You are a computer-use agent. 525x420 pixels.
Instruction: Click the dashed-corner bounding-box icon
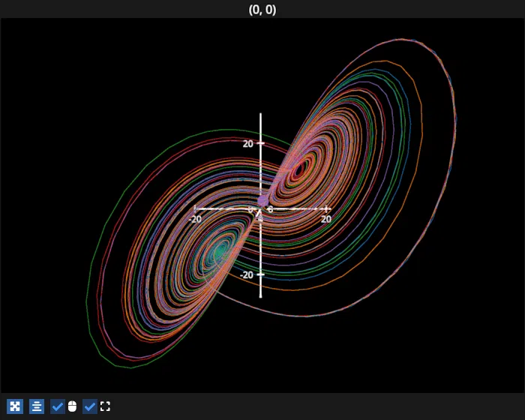[x=105, y=406]
